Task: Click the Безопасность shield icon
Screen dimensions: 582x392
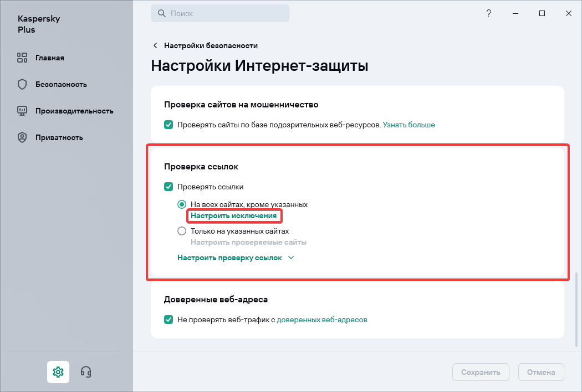Action: coord(22,84)
